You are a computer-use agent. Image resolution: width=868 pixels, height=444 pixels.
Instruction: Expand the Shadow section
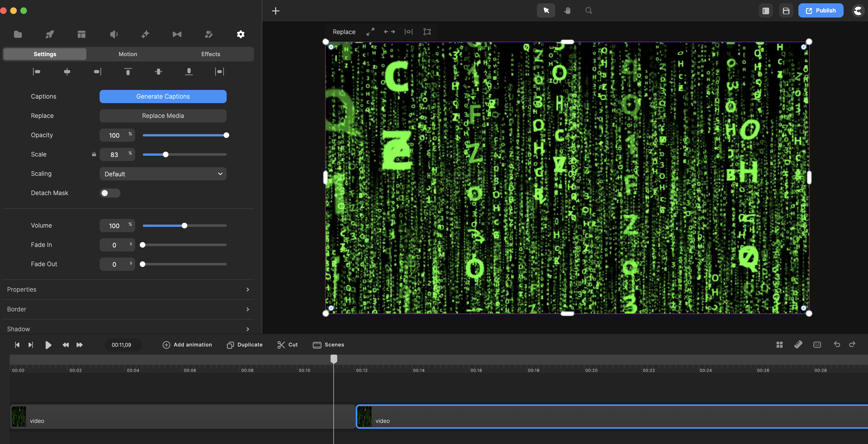coord(128,329)
